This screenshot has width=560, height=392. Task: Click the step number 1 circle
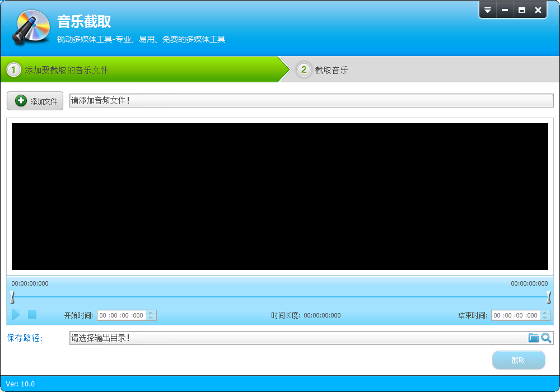13,69
